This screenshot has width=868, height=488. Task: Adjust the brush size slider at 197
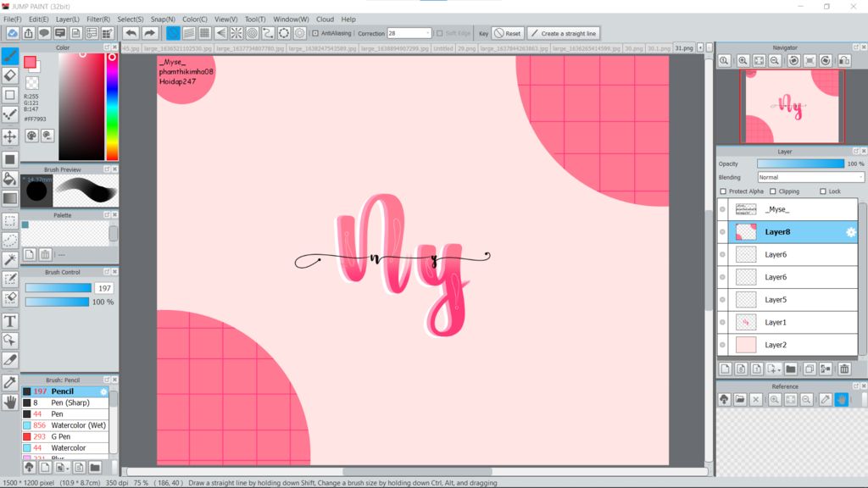pos(58,288)
